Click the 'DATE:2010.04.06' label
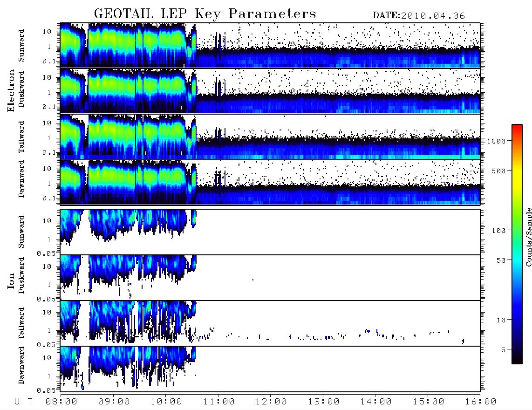 point(419,16)
